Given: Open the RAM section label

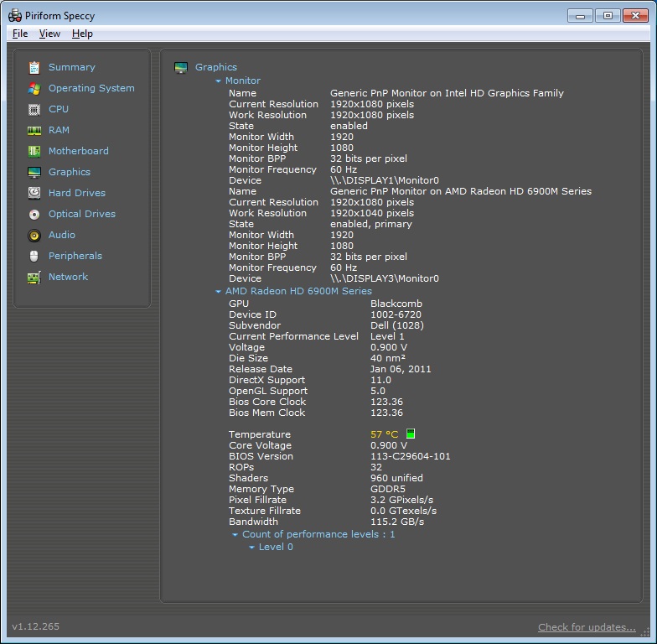Looking at the screenshot, I should (59, 130).
